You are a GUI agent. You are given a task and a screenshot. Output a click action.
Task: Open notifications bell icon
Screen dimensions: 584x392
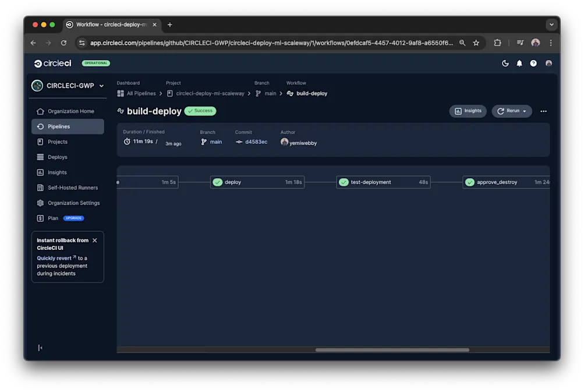click(x=519, y=63)
